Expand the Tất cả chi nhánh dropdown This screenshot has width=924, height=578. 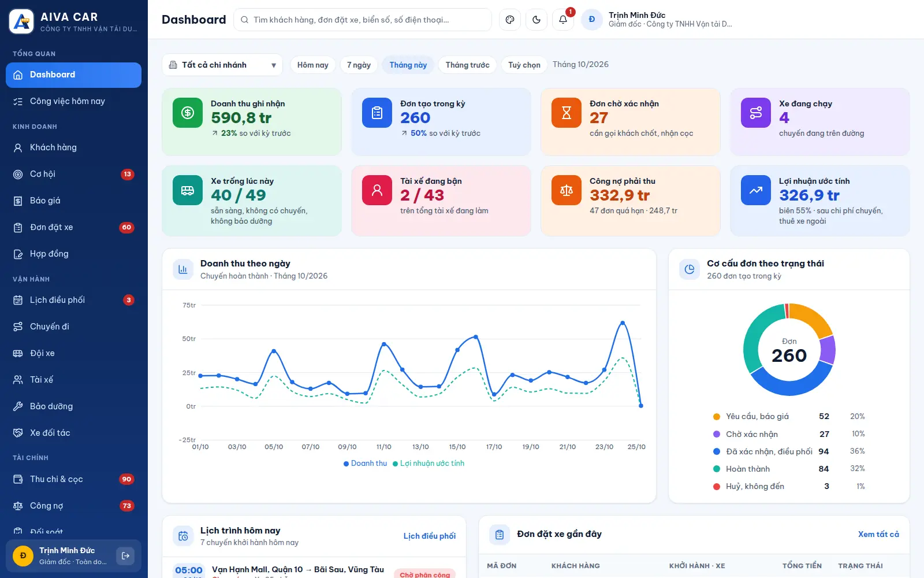pos(222,65)
